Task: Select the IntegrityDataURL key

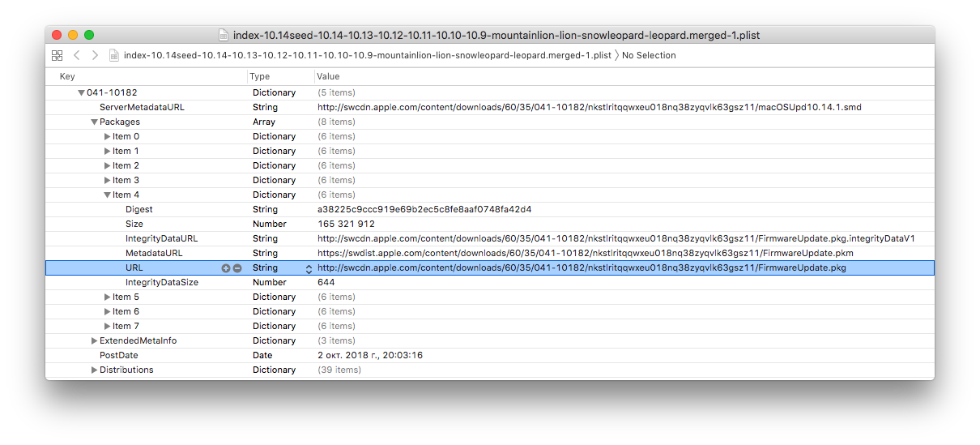Action: click(161, 238)
